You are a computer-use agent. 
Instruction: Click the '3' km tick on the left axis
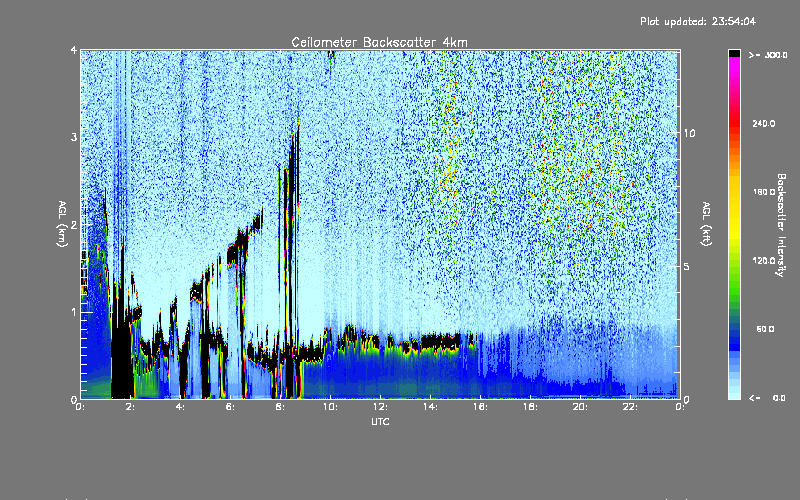(x=74, y=137)
